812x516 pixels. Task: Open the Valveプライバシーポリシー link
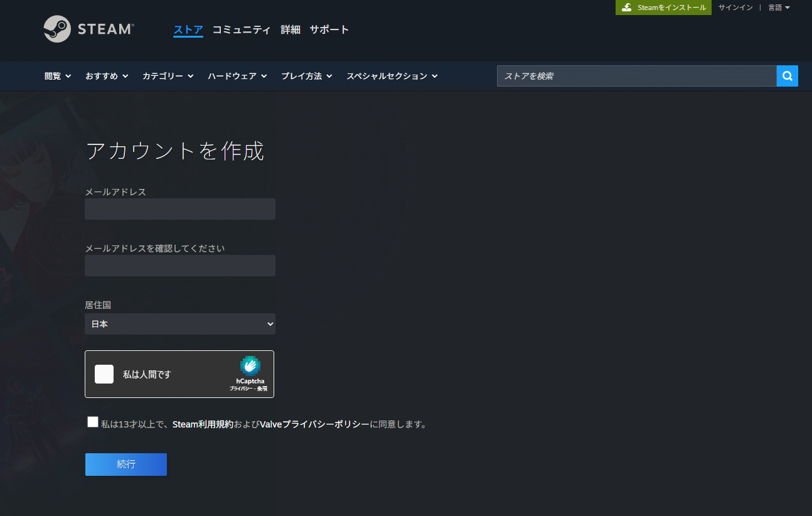(314, 424)
